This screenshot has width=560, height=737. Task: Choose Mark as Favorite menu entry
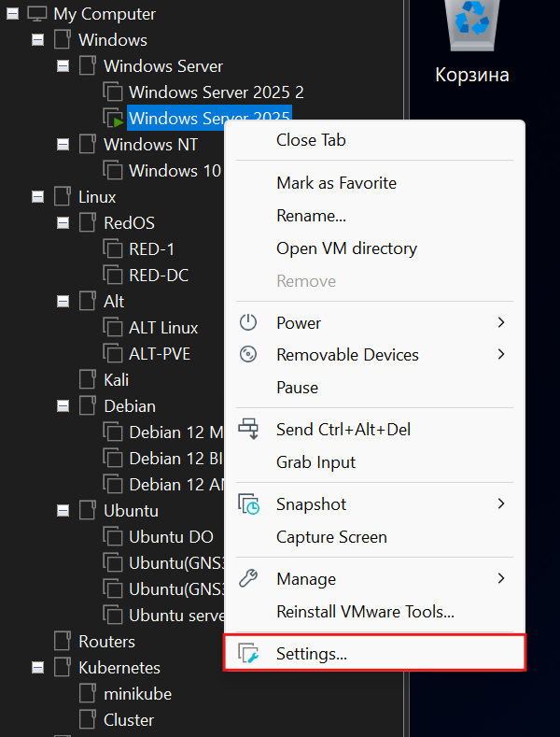coord(336,183)
